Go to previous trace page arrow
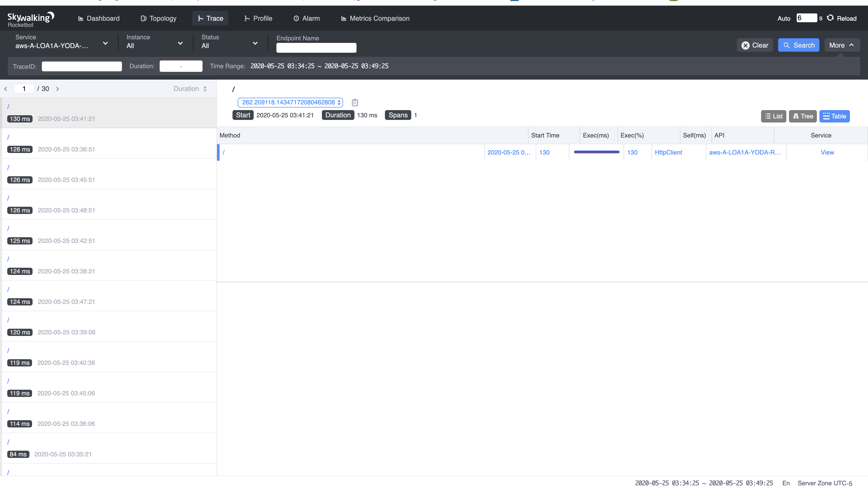 tap(5, 89)
